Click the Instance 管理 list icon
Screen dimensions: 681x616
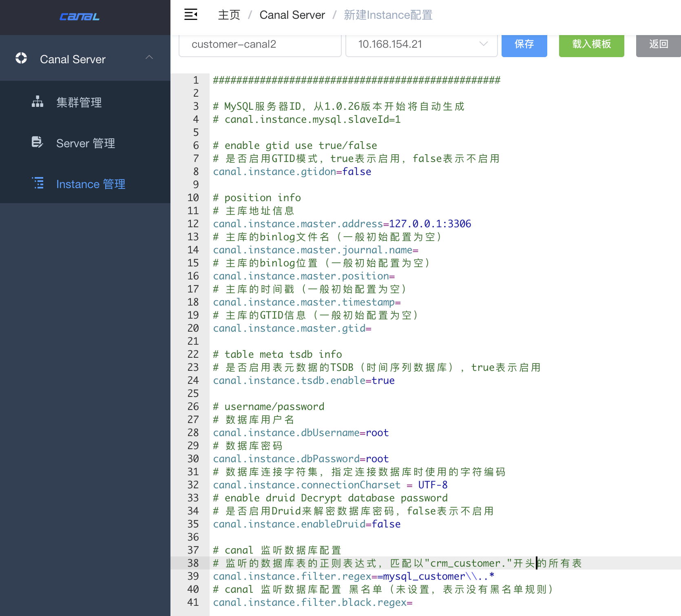point(38,183)
